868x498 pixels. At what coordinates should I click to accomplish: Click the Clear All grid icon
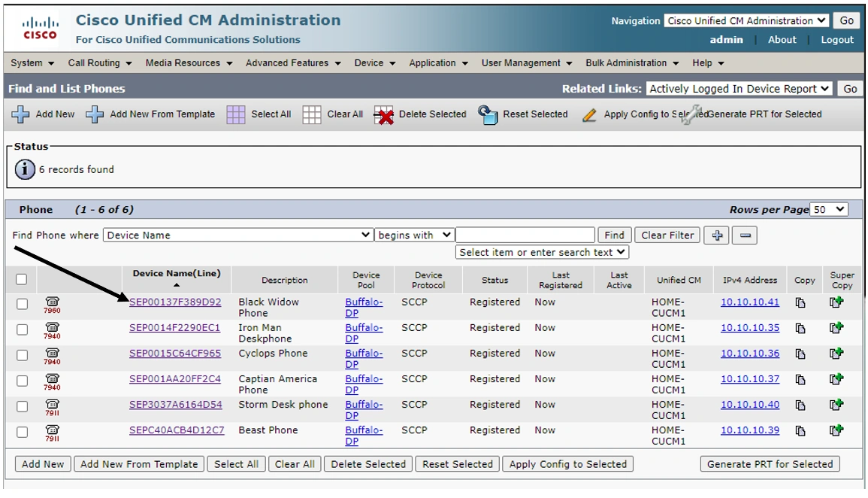(312, 114)
